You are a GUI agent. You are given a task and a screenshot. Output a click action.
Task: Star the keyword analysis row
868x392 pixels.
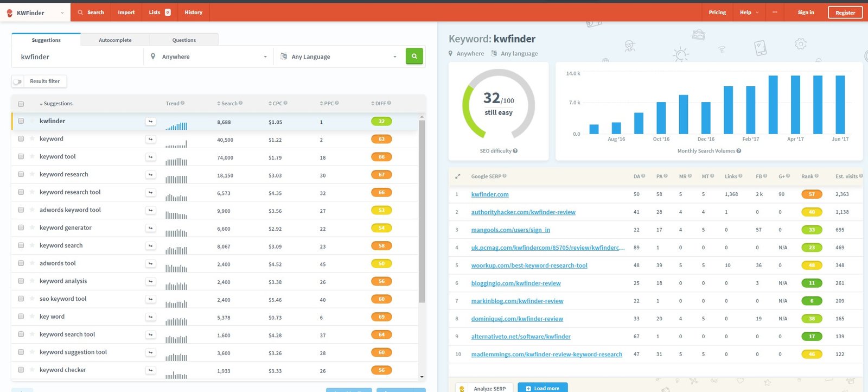pos(33,281)
